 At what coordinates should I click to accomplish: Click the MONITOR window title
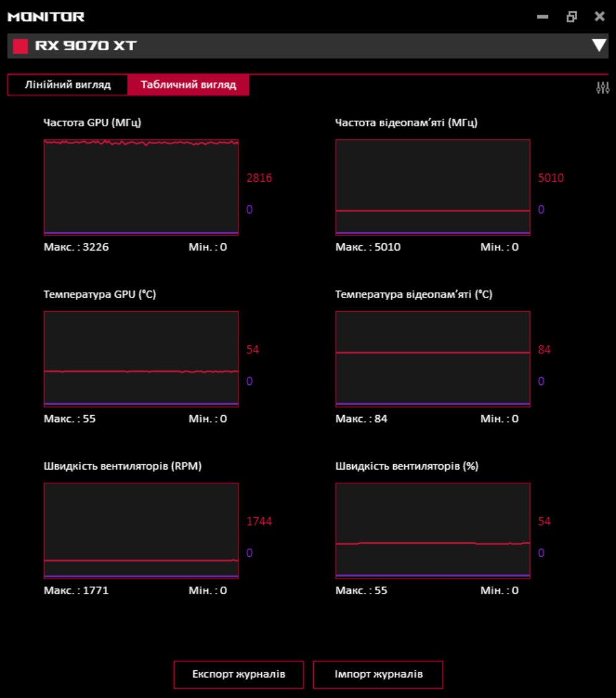click(46, 17)
